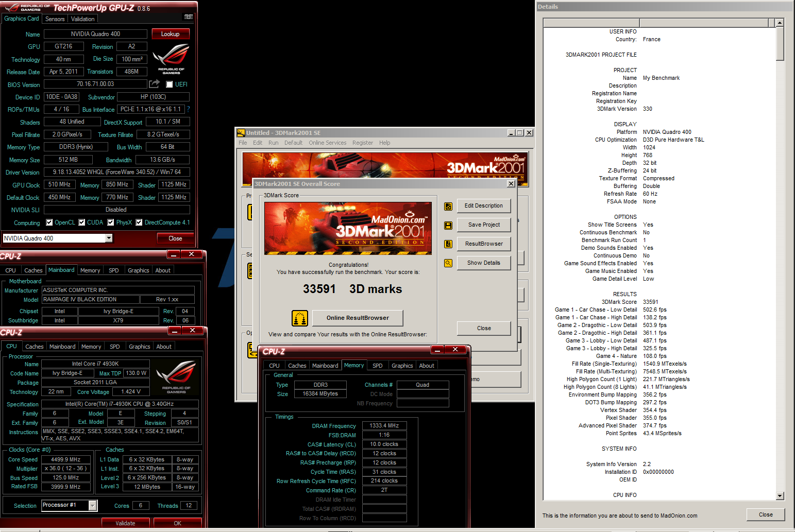
Task: Switch to the GPU-Z Validation tab
Action: pyautogui.click(x=83, y=19)
